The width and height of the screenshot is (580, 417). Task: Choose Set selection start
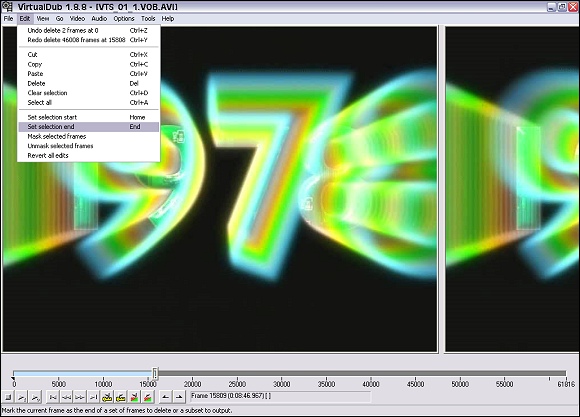coord(89,117)
